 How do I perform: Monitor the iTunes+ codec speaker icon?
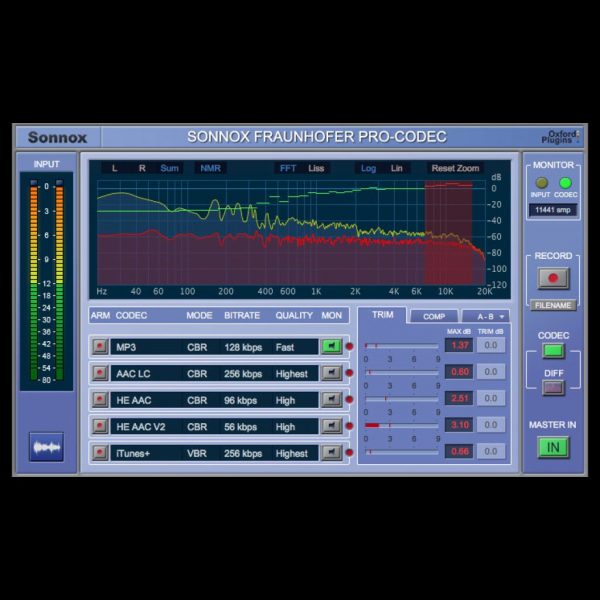pos(331,453)
